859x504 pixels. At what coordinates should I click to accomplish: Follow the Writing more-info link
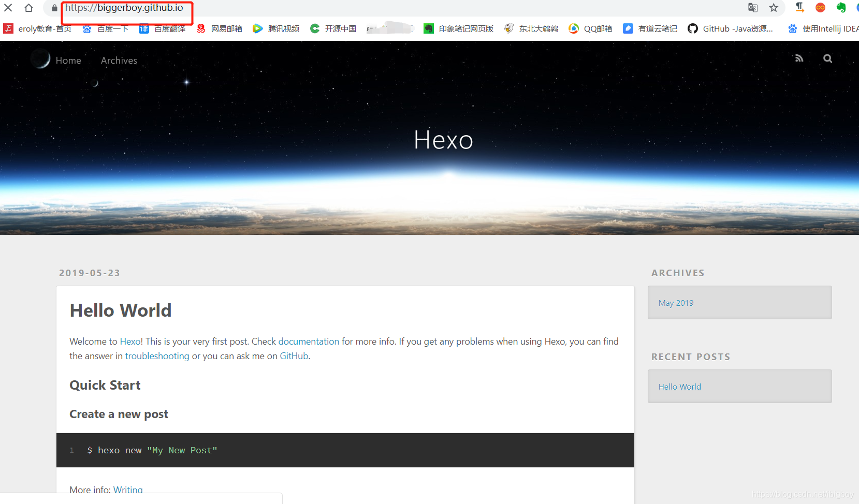coord(128,490)
